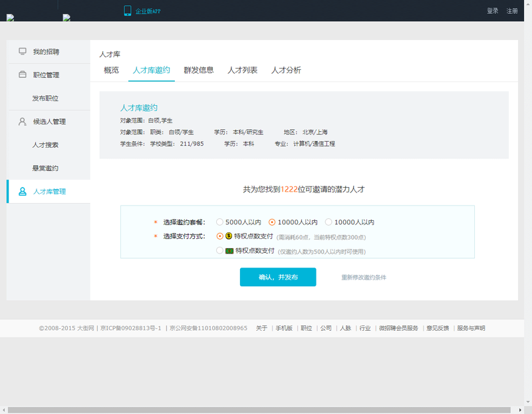Viewport: 532px width, 414px height.
Task: Click the 人才库邀约 section heading in the gray box
Action: coord(139,108)
